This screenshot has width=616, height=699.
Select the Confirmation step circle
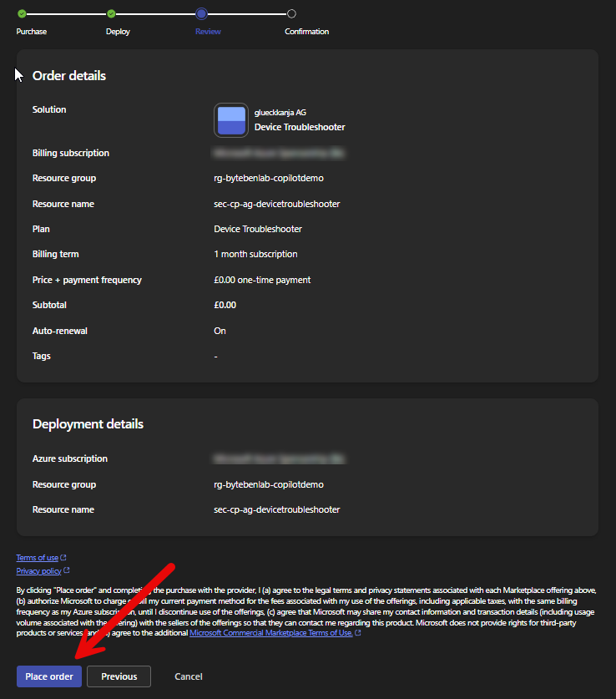click(291, 13)
